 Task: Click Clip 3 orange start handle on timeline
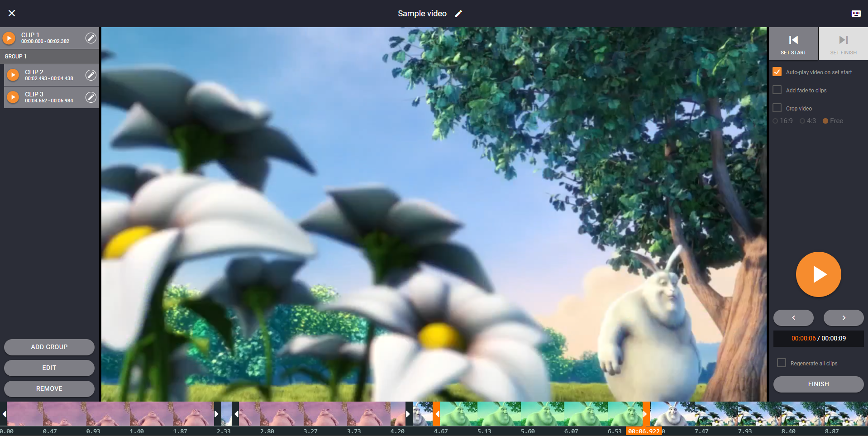(x=436, y=414)
